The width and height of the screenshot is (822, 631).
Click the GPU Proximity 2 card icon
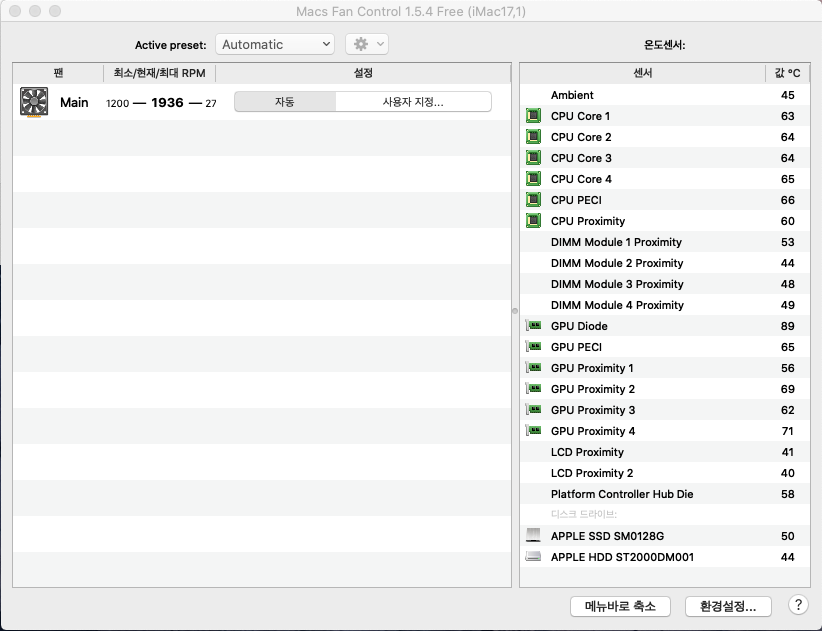pyautogui.click(x=533, y=389)
